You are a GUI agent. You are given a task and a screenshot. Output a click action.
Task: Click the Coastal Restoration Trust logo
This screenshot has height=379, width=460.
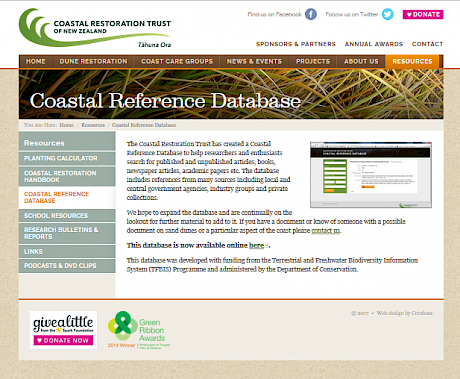[x=95, y=29]
